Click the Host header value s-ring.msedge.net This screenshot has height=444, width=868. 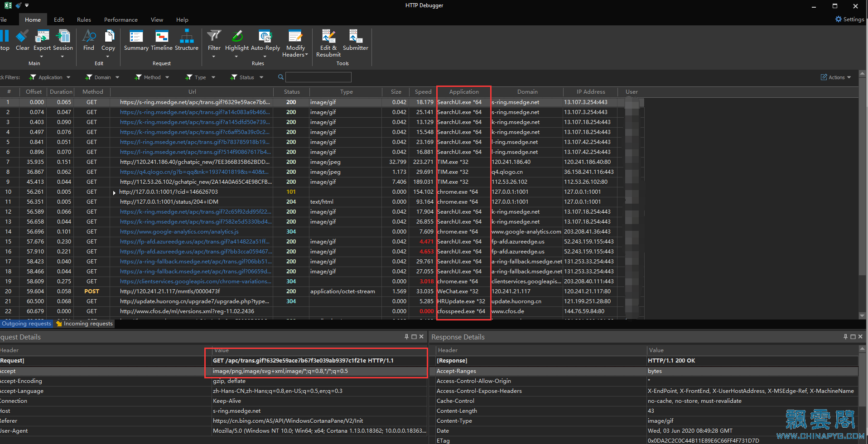236,411
